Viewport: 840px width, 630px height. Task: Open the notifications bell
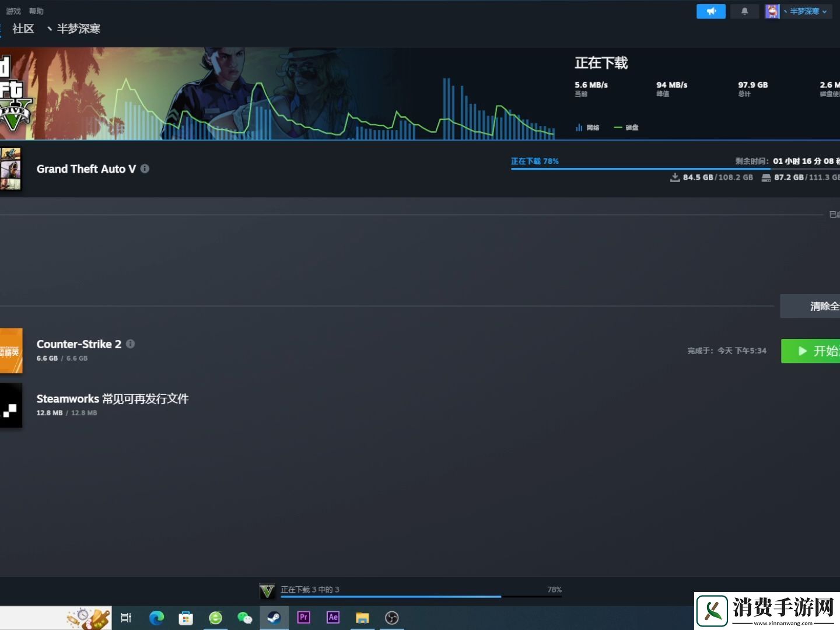coord(744,11)
